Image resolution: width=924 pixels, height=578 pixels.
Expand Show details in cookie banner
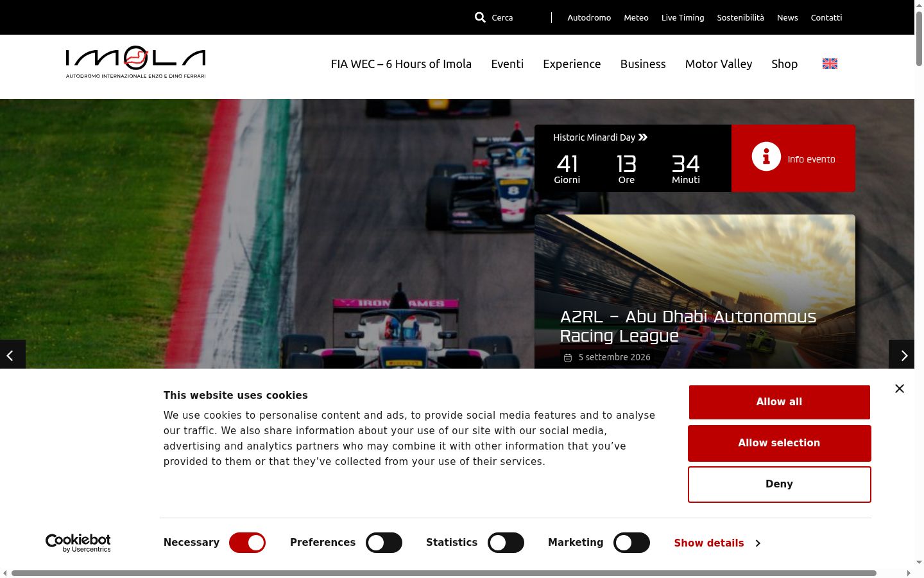[717, 543]
